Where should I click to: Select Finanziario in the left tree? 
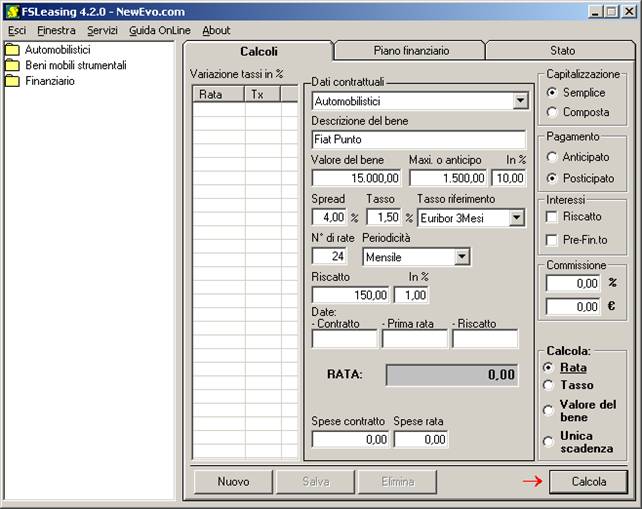[50, 81]
